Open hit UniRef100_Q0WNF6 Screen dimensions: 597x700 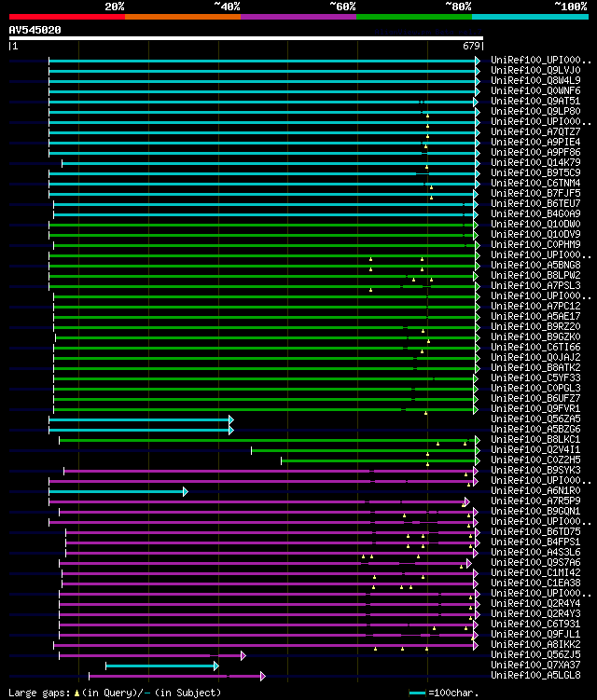pyautogui.click(x=535, y=90)
